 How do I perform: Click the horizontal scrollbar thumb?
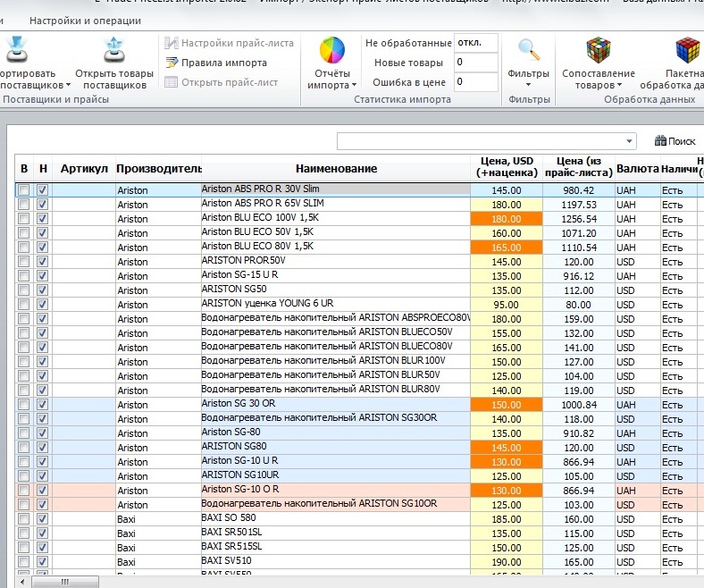[65, 582]
